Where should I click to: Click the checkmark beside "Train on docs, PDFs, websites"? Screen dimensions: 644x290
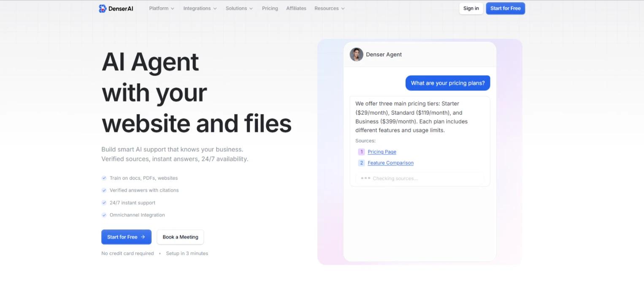coord(104,178)
